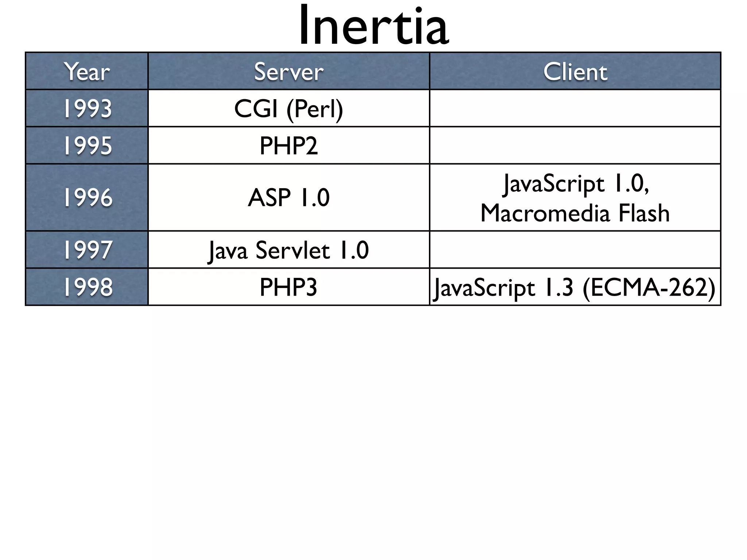Select the Year column header
This screenshot has height=560, width=747.
click(87, 71)
